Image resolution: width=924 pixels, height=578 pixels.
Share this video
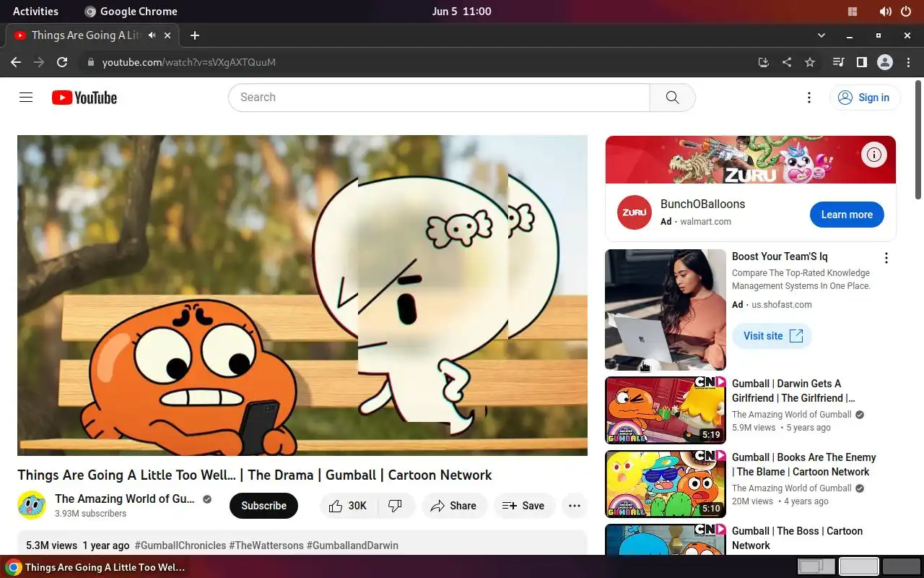point(453,506)
